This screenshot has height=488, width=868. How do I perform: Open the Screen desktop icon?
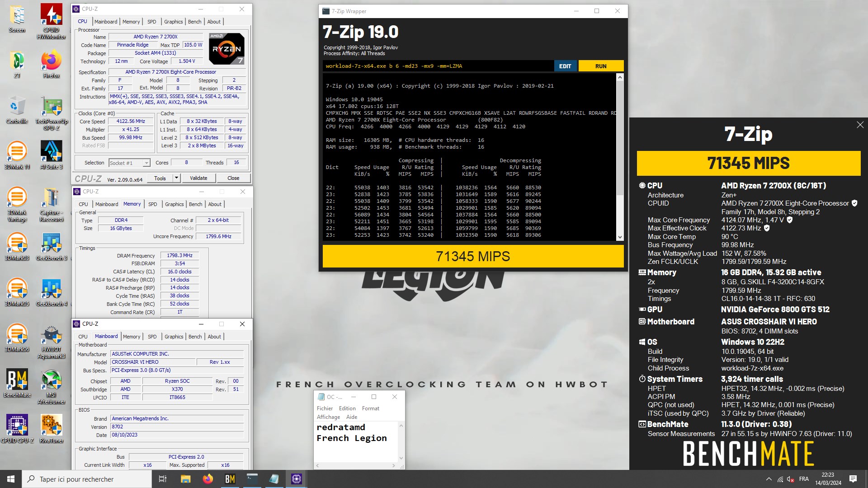(x=17, y=19)
